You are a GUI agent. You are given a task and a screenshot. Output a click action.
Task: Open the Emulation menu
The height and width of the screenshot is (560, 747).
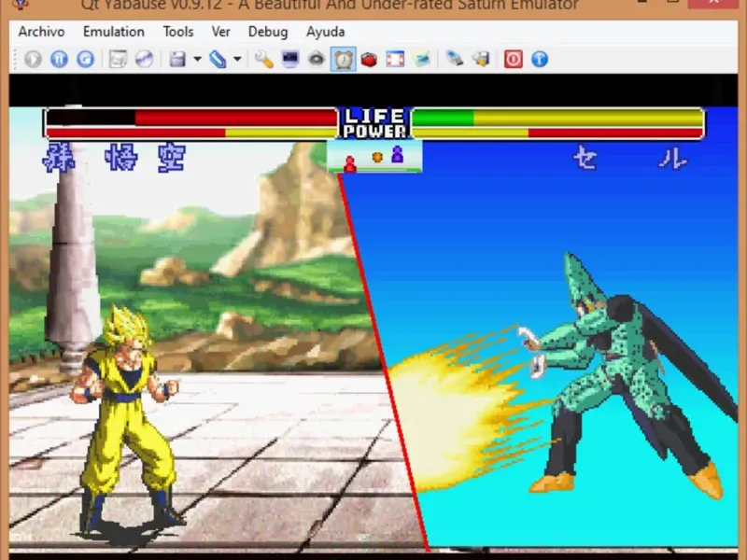(113, 32)
